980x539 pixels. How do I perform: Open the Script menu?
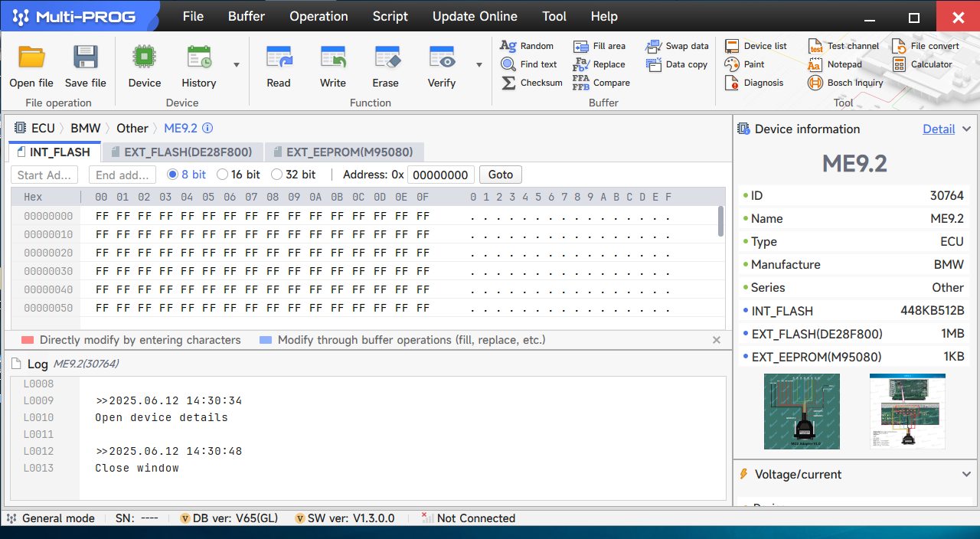[390, 16]
